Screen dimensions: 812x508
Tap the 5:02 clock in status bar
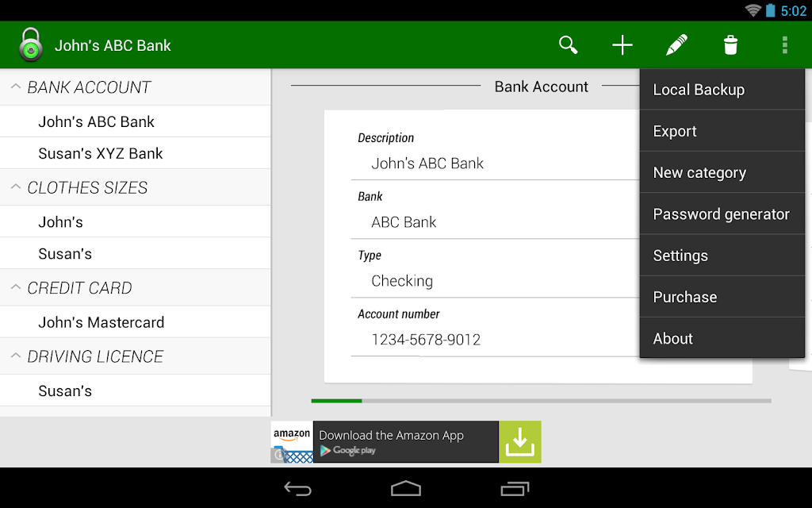(793, 11)
